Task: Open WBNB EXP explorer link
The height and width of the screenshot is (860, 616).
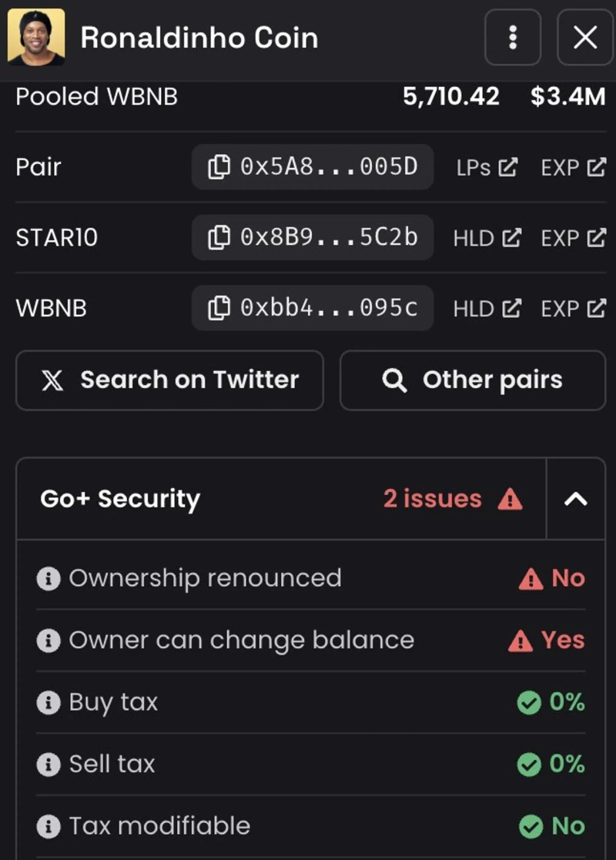Action: click(573, 309)
